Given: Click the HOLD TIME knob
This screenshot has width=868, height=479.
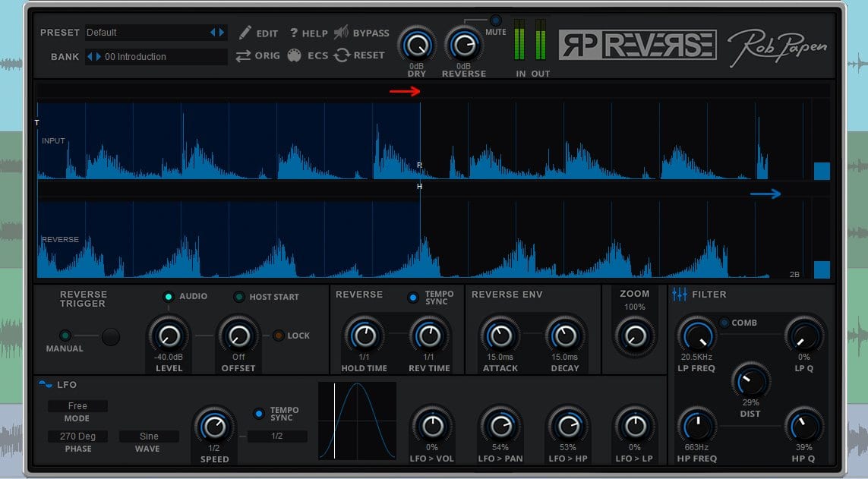Looking at the screenshot, I should (364, 336).
